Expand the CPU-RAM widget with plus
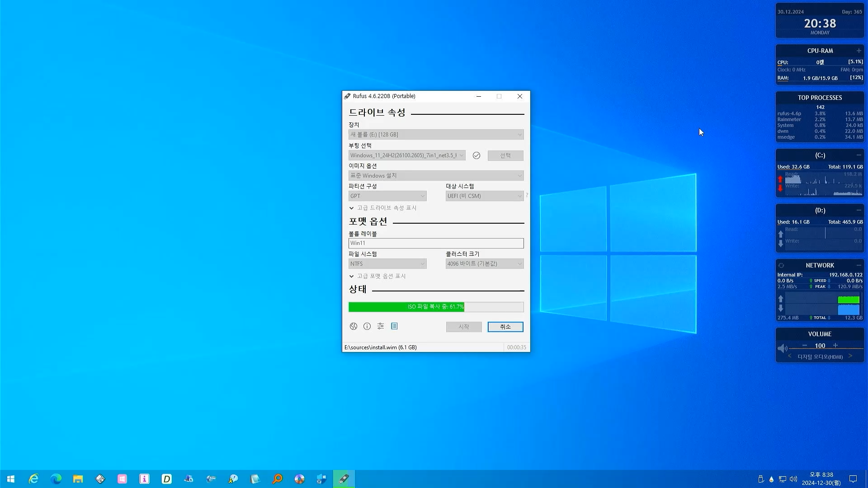868x488 pixels. click(x=859, y=51)
